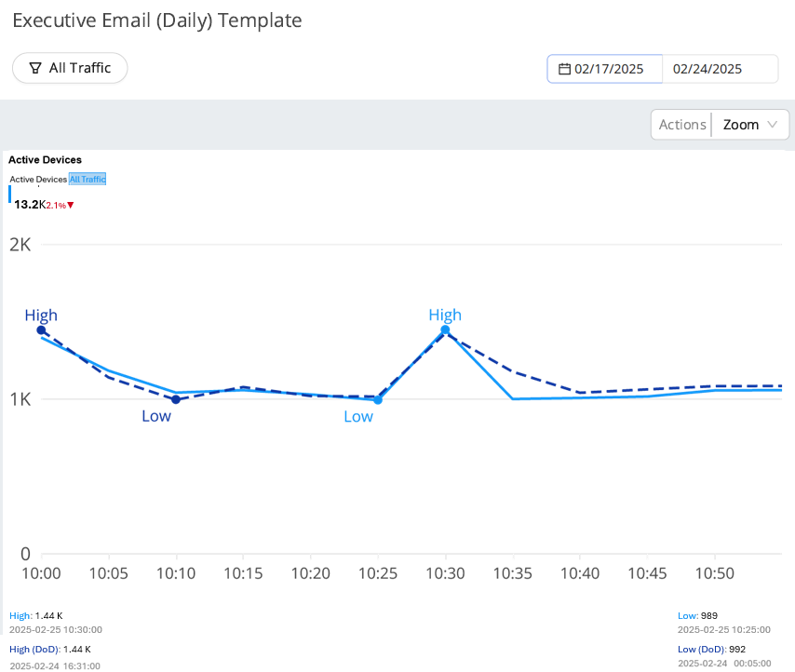Click the highlighted All Traffic legend label
The width and height of the screenshot is (795, 672).
[88, 180]
